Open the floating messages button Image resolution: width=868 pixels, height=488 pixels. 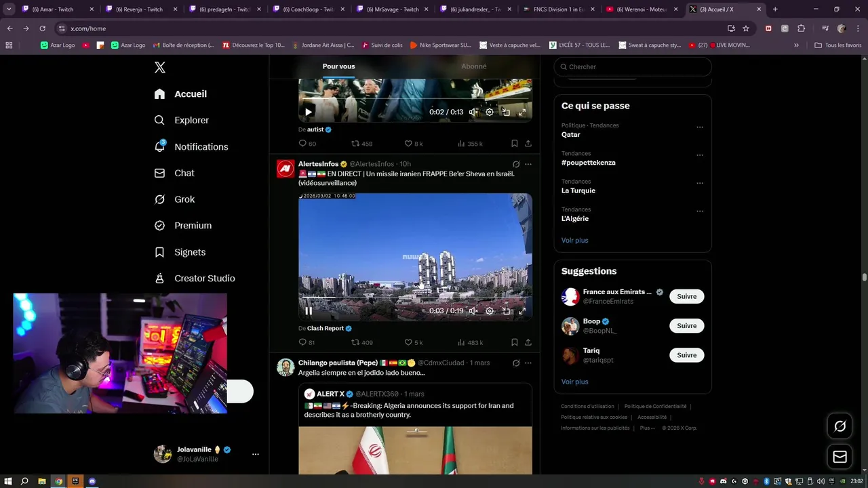pos(840,457)
